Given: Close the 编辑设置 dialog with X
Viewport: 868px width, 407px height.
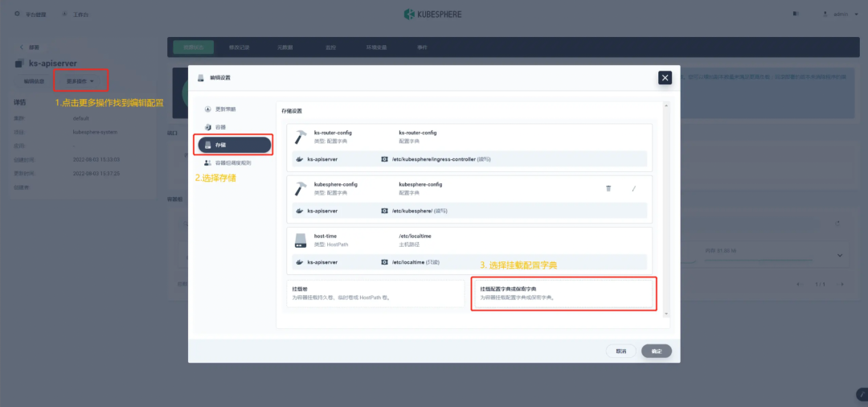Looking at the screenshot, I should pos(665,77).
